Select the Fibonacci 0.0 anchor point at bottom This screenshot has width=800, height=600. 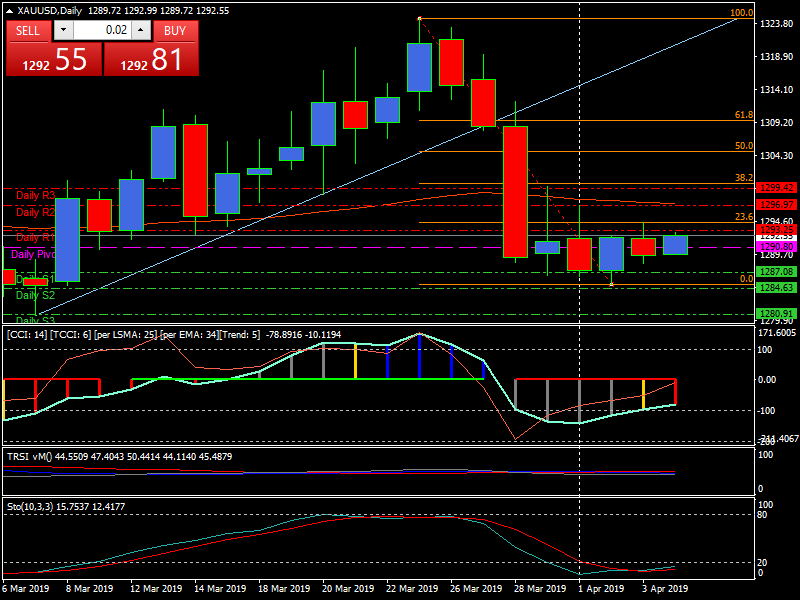click(x=611, y=285)
